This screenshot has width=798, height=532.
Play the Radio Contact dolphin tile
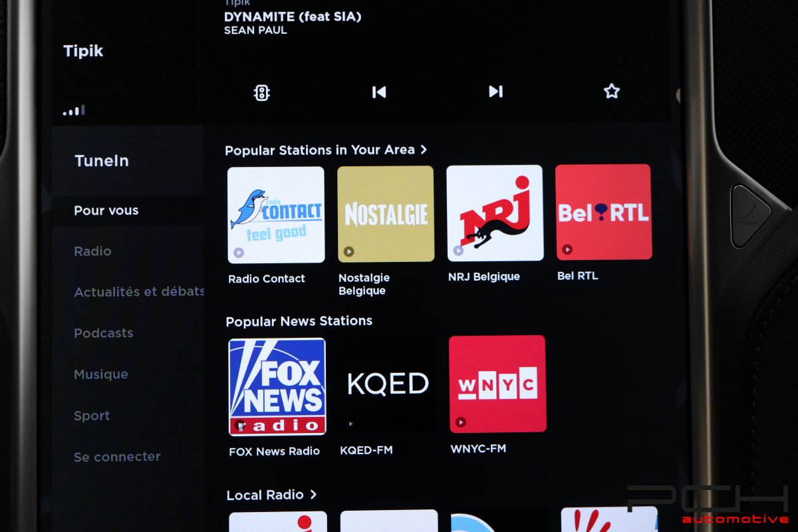point(276,214)
